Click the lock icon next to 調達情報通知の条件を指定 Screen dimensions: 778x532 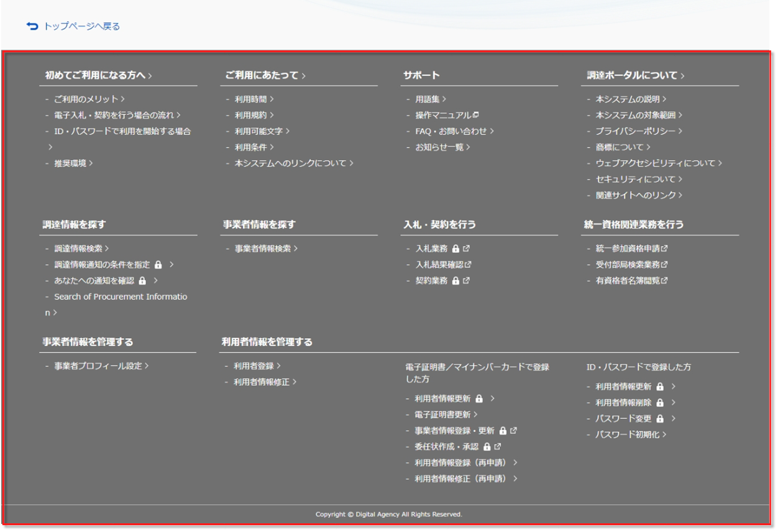click(158, 265)
